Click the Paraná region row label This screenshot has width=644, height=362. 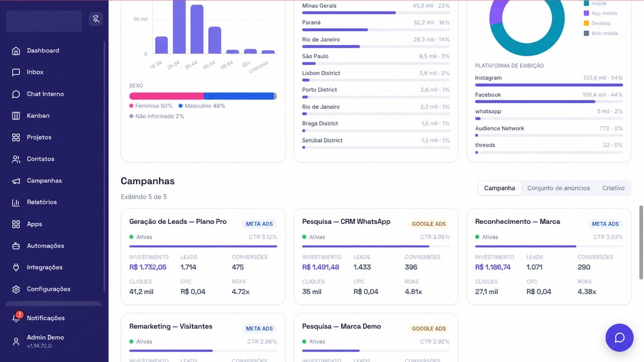(x=311, y=23)
